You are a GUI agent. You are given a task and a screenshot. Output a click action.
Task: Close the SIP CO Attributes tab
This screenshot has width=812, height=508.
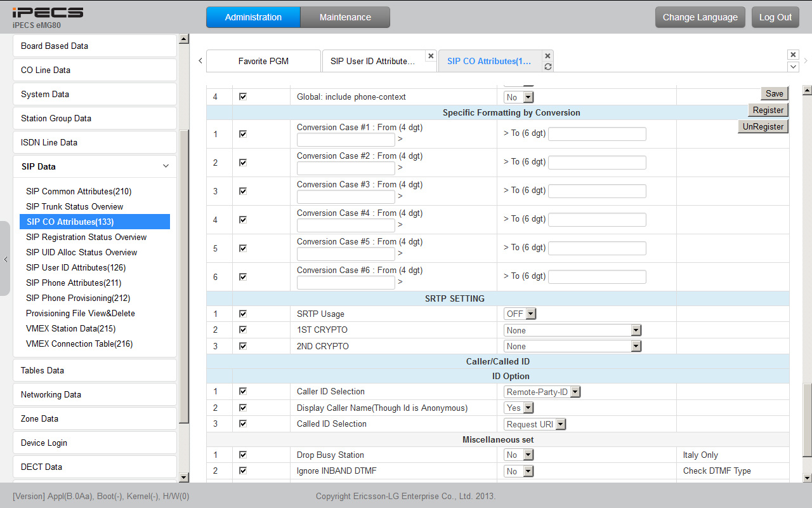pos(547,56)
